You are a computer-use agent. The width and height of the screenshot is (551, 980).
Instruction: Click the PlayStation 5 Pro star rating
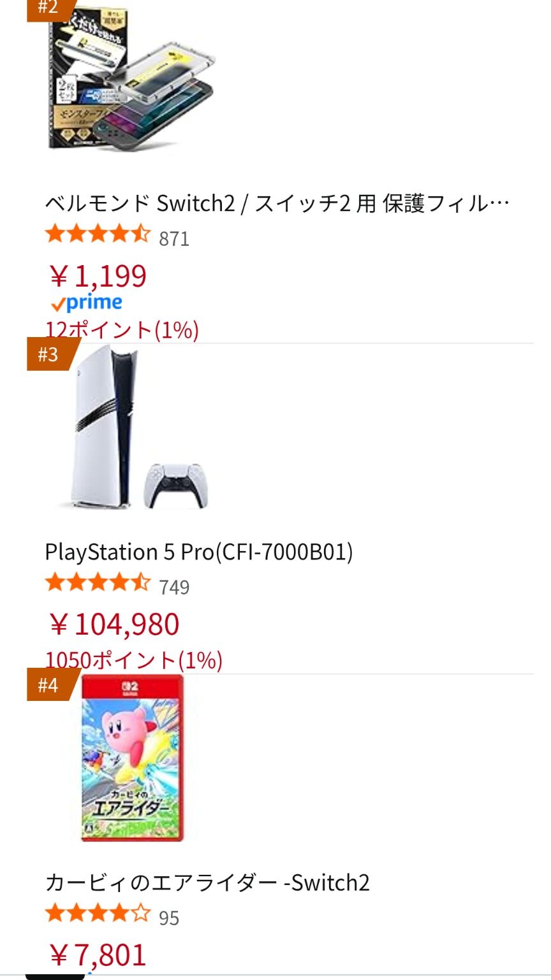click(98, 584)
